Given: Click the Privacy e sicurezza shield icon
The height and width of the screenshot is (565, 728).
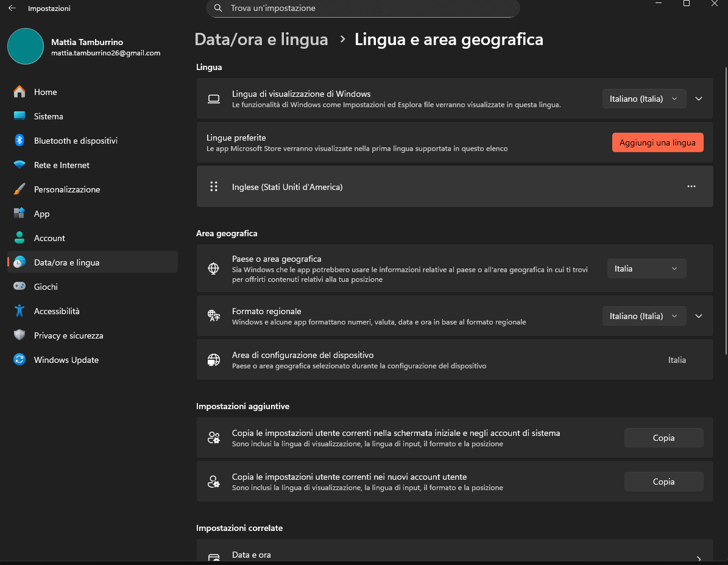Looking at the screenshot, I should pyautogui.click(x=19, y=335).
